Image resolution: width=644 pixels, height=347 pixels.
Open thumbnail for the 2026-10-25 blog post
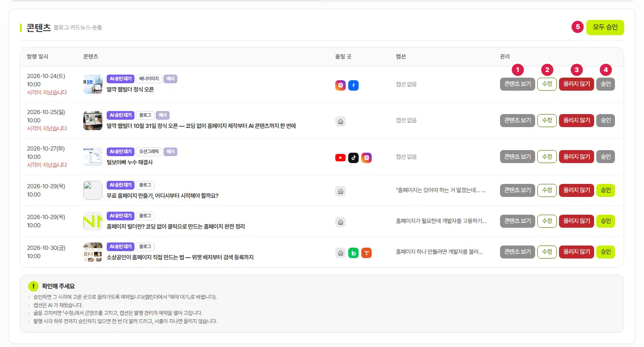(x=93, y=121)
